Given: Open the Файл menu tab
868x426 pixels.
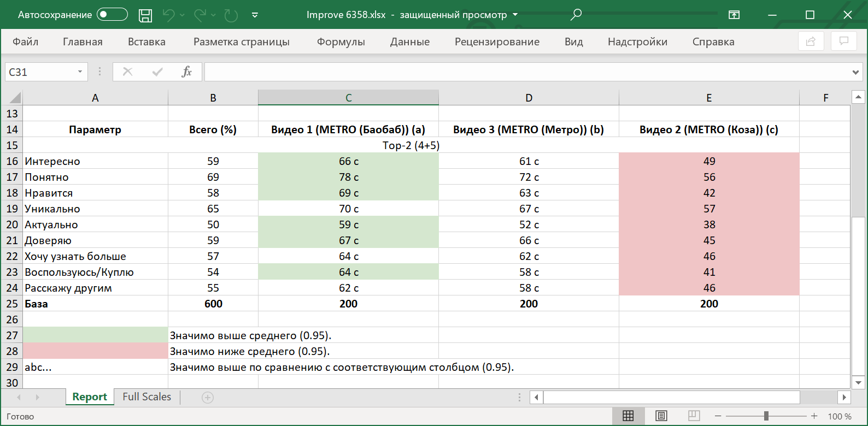Looking at the screenshot, I should pyautogui.click(x=25, y=42).
